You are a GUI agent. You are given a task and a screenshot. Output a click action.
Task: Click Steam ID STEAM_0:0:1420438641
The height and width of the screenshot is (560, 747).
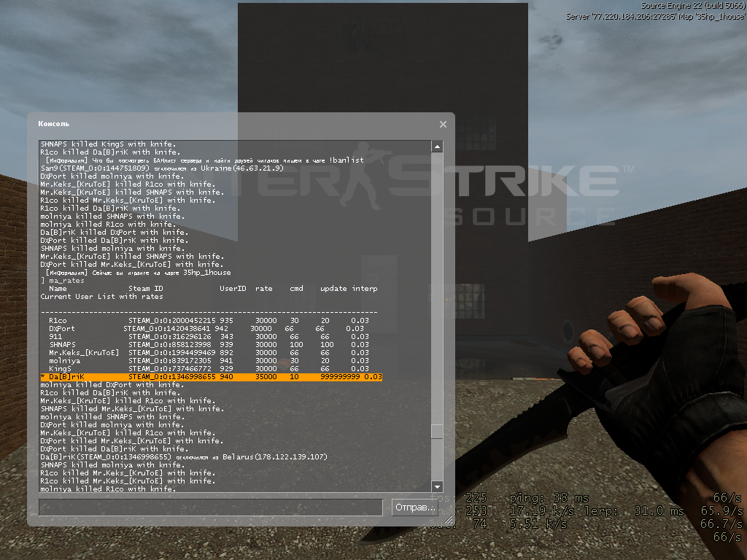click(x=167, y=329)
